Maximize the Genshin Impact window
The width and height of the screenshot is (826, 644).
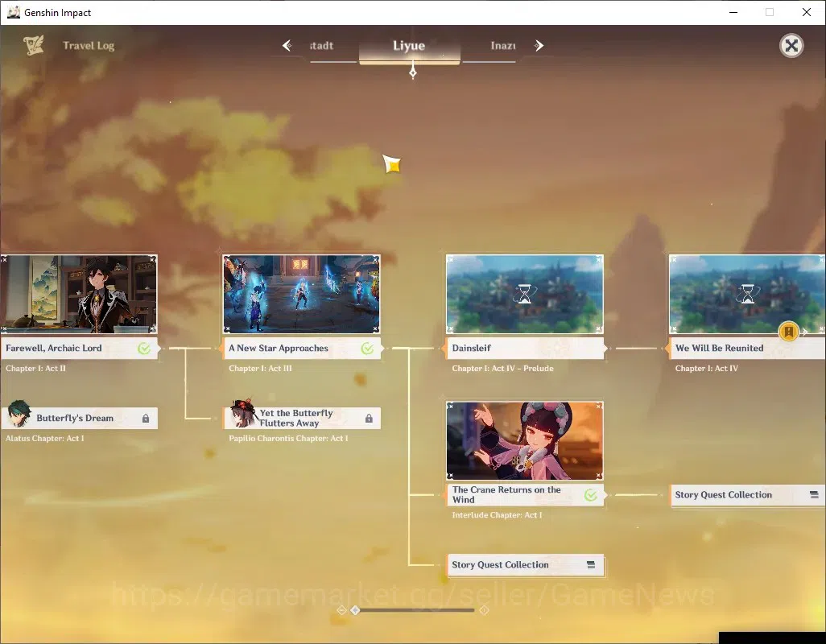[770, 12]
